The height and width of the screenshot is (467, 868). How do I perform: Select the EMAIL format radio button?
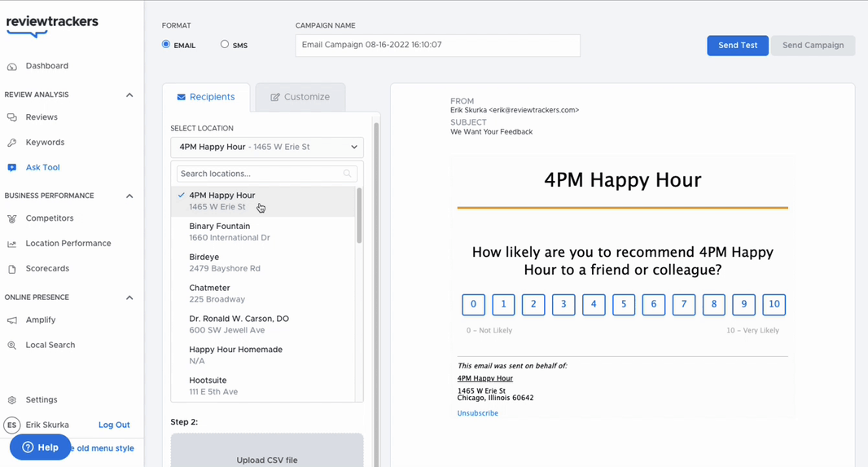click(x=166, y=44)
